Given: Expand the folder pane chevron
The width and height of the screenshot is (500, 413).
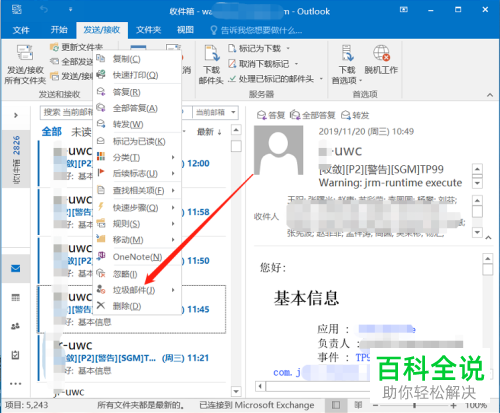Looking at the screenshot, I should (16, 115).
